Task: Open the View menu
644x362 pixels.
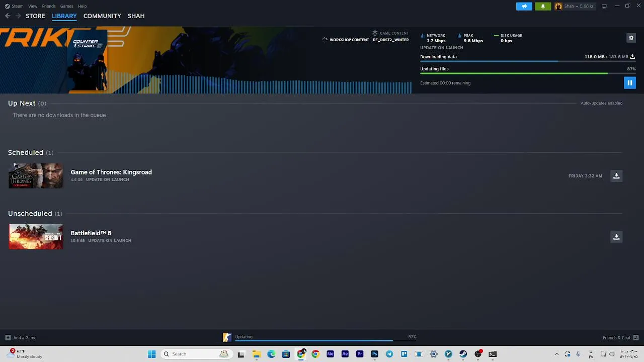Action: pyautogui.click(x=33, y=6)
